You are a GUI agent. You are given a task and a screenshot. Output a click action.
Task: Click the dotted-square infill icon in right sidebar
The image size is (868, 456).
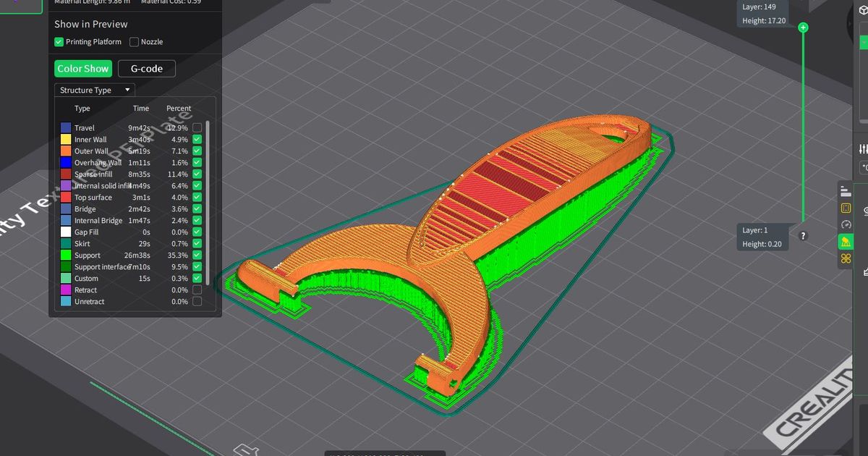pos(846,208)
